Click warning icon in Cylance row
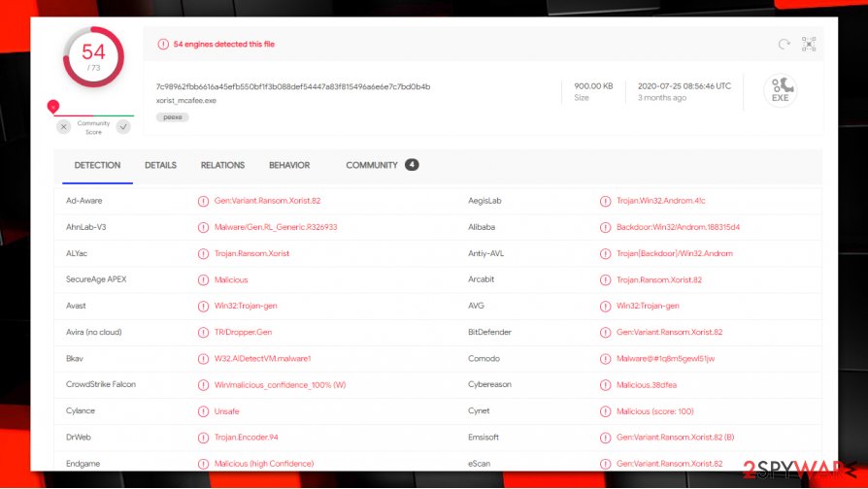The width and height of the screenshot is (868, 489). (203, 411)
